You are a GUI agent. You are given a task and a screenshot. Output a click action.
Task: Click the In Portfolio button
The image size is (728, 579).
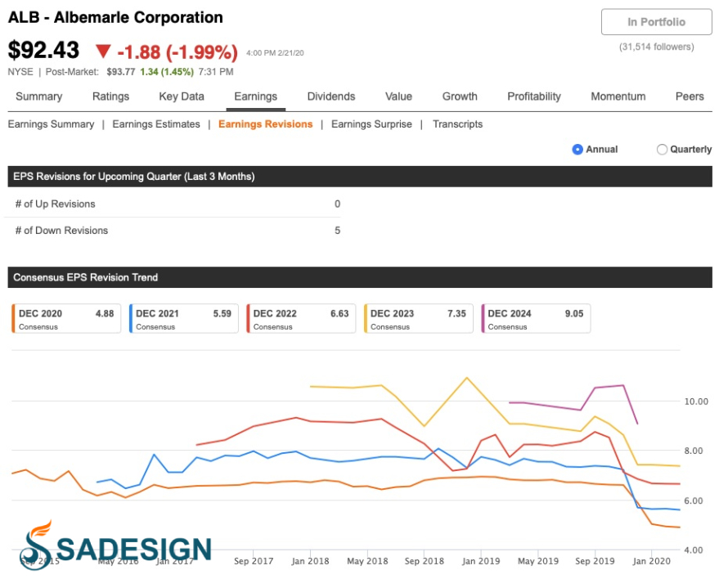pyautogui.click(x=656, y=22)
